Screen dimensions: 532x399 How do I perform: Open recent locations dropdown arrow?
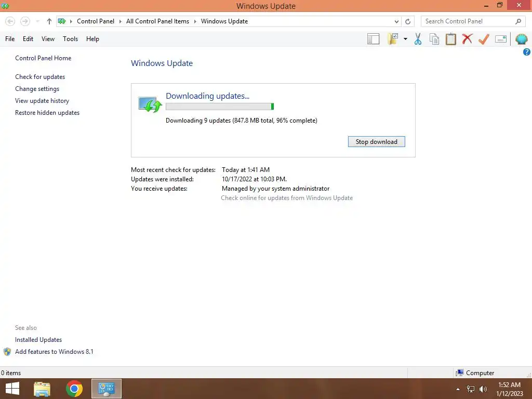tap(37, 21)
